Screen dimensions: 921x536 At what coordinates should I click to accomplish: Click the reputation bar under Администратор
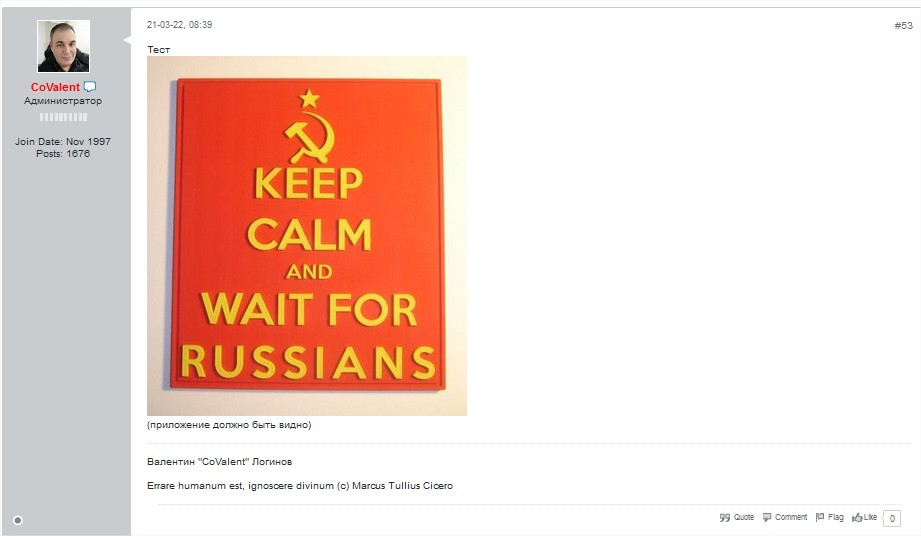coord(63,117)
